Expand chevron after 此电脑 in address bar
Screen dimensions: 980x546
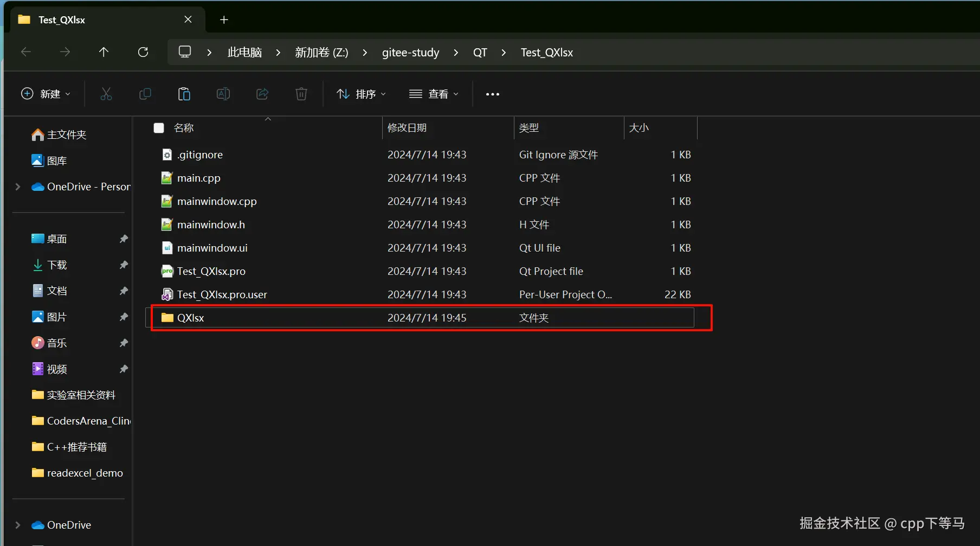(278, 53)
